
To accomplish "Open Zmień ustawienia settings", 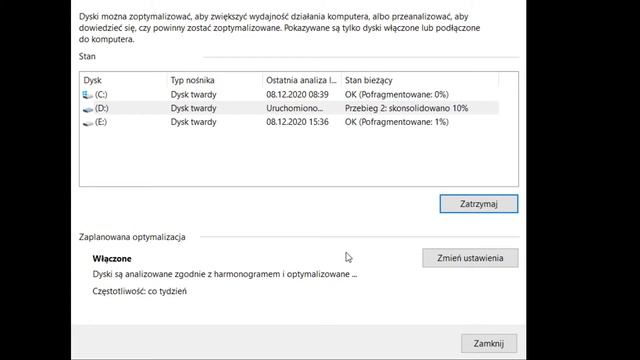I will (x=470, y=258).
